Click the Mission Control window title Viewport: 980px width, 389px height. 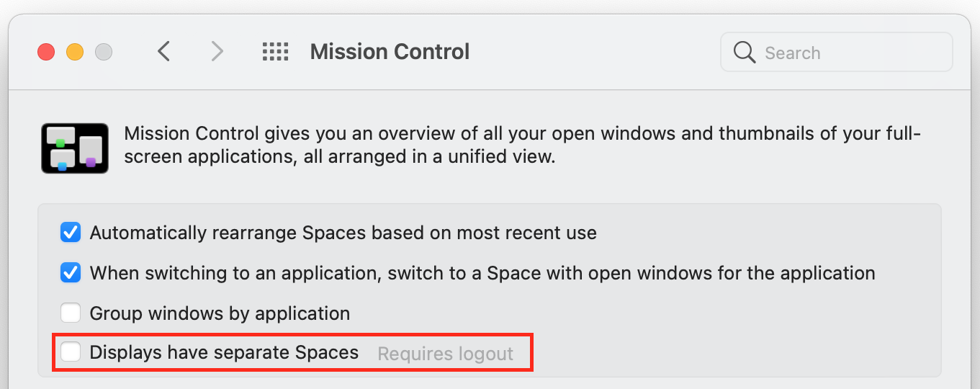(x=390, y=52)
